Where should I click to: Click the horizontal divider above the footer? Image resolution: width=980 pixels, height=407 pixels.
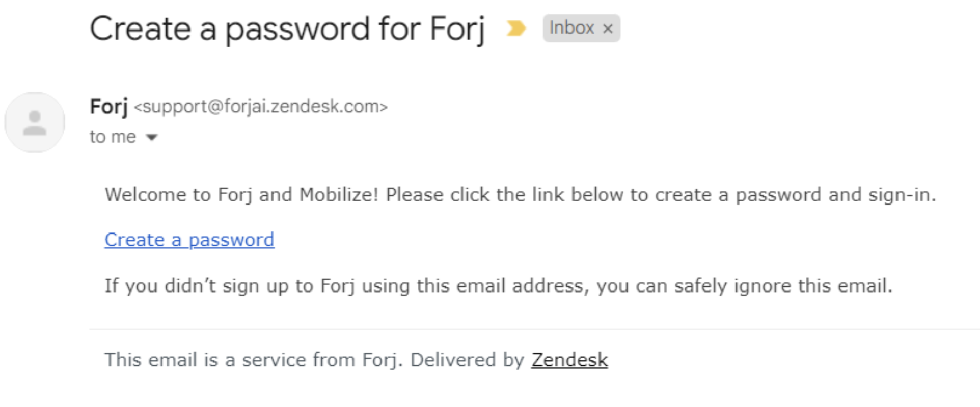click(534, 329)
